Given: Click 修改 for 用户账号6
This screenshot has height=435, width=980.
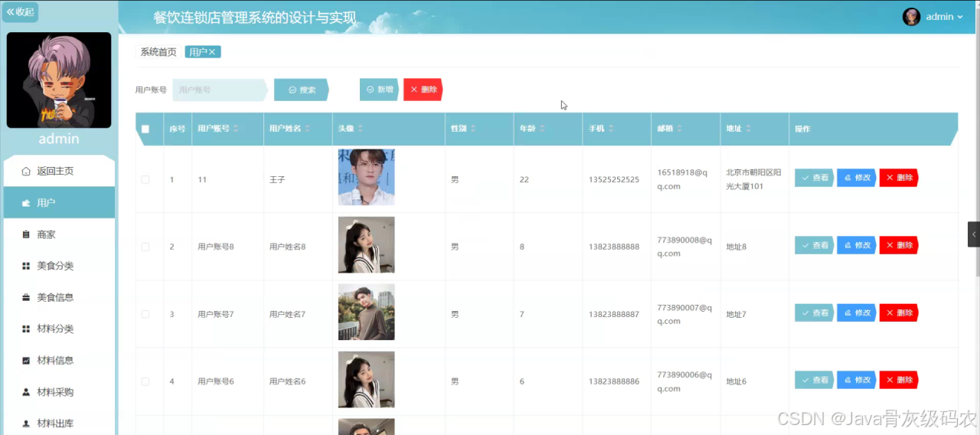Looking at the screenshot, I should click(x=857, y=380).
